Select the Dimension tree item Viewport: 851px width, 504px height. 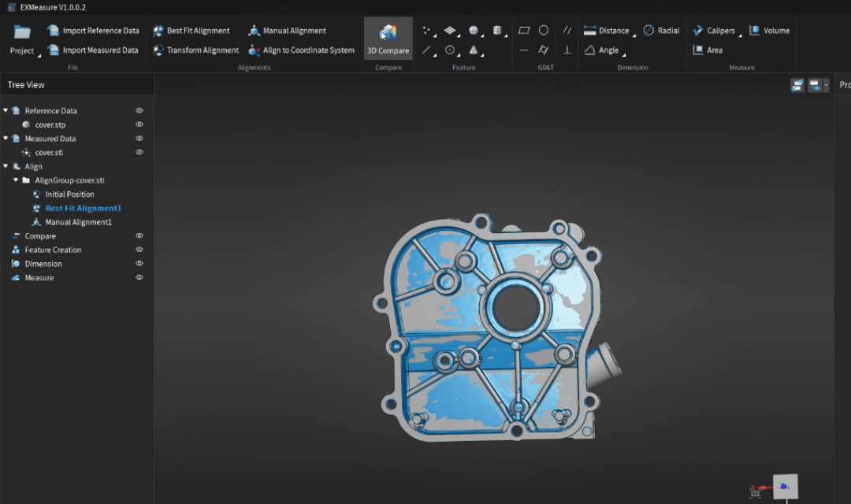tap(43, 264)
